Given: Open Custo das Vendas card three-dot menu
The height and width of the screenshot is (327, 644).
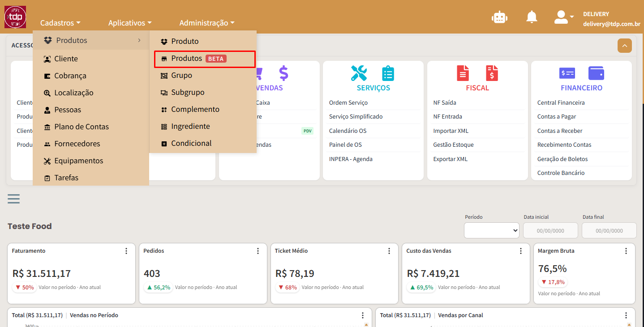Looking at the screenshot, I should pos(521,251).
